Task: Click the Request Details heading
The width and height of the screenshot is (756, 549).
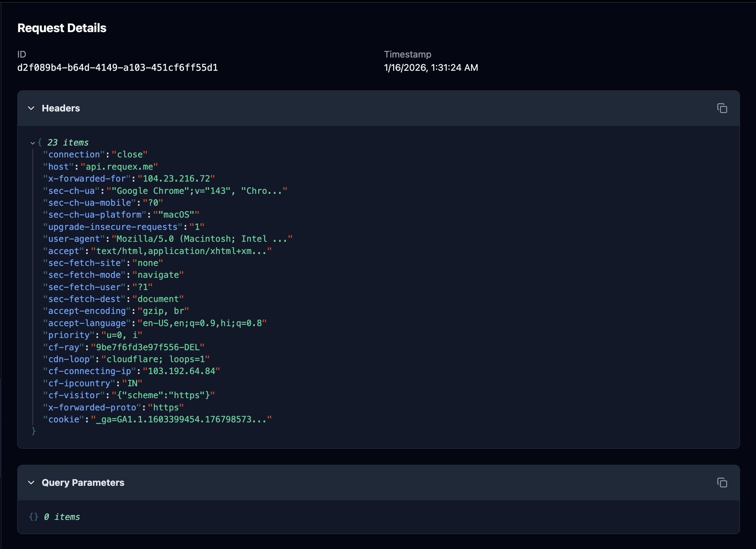Action: coord(62,28)
